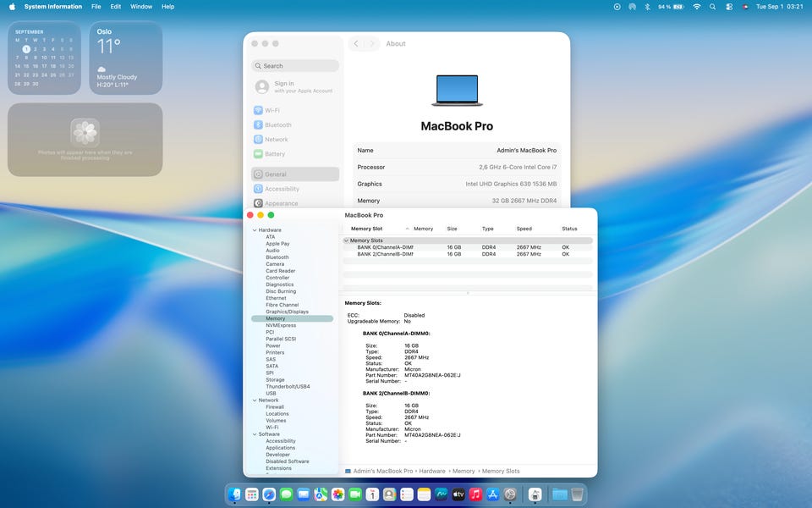Click Hardware in the bottom path bar
Screen dimensions: 812x508
click(432, 472)
